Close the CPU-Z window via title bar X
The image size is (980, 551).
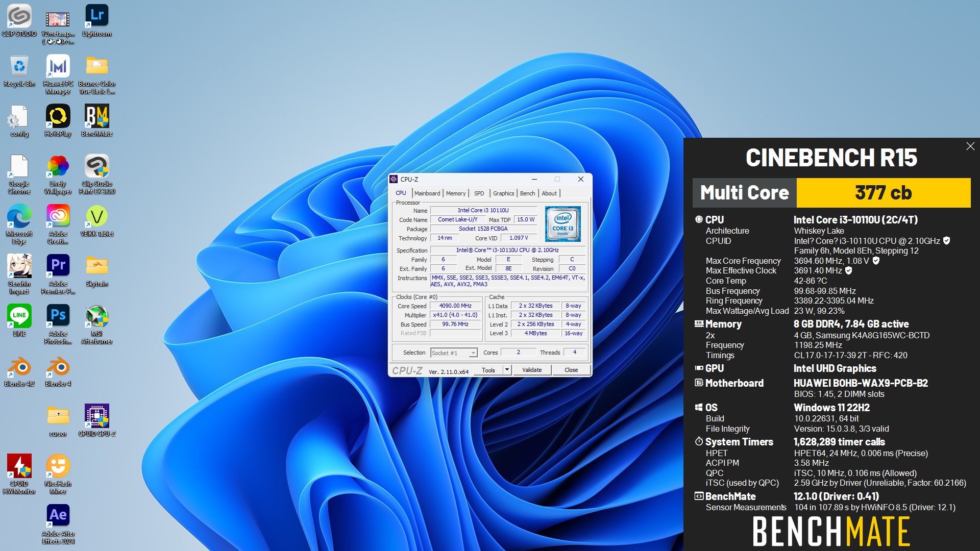point(581,179)
